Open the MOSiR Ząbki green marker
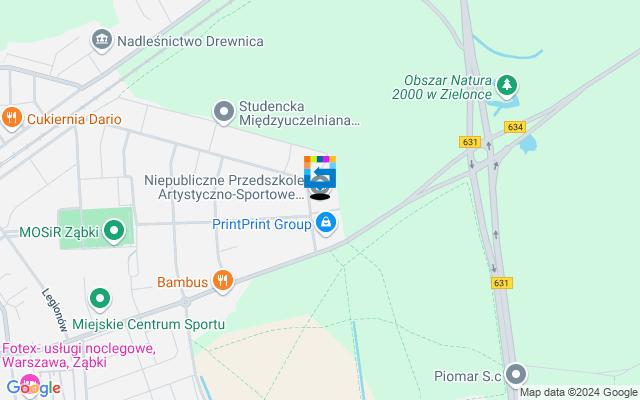 pos(114,231)
